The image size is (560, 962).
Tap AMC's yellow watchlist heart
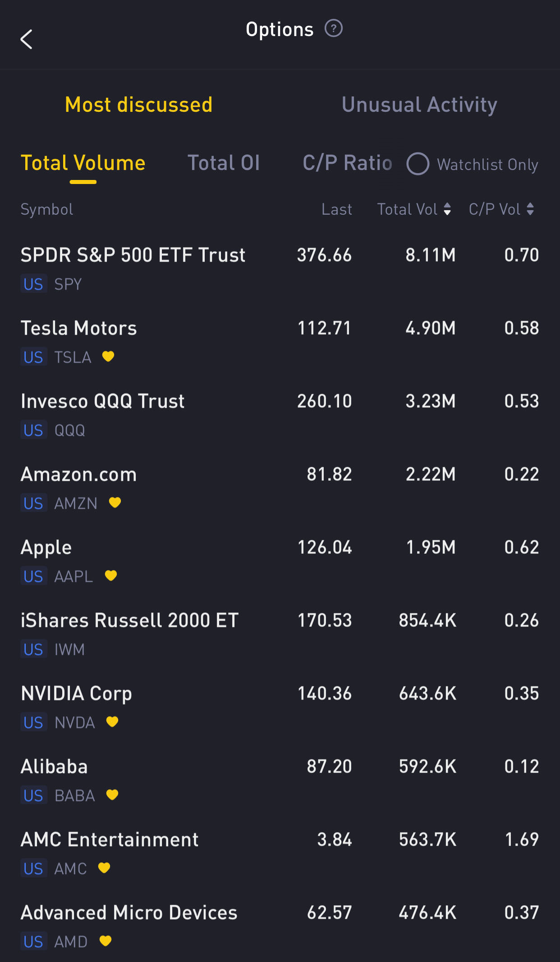coord(104,868)
